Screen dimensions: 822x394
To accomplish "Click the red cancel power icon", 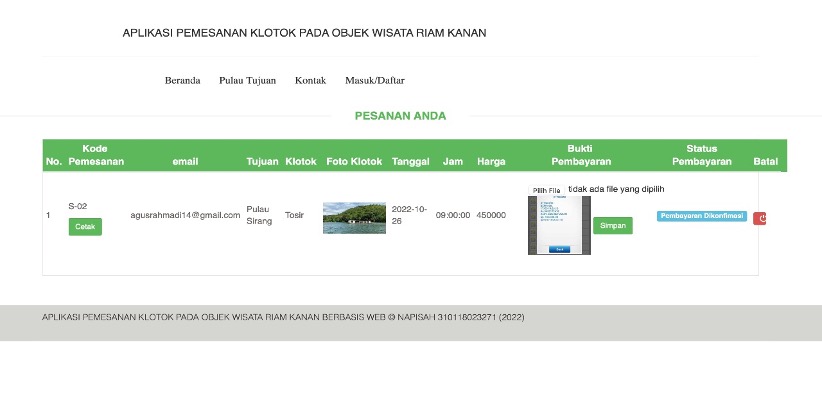I will (x=760, y=218).
